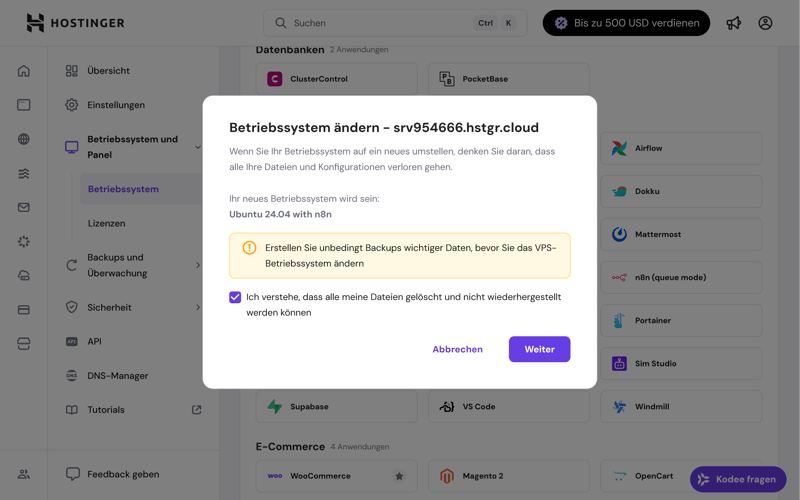Open the announcements megaphone icon
This screenshot has height=500, width=800.
(x=734, y=23)
